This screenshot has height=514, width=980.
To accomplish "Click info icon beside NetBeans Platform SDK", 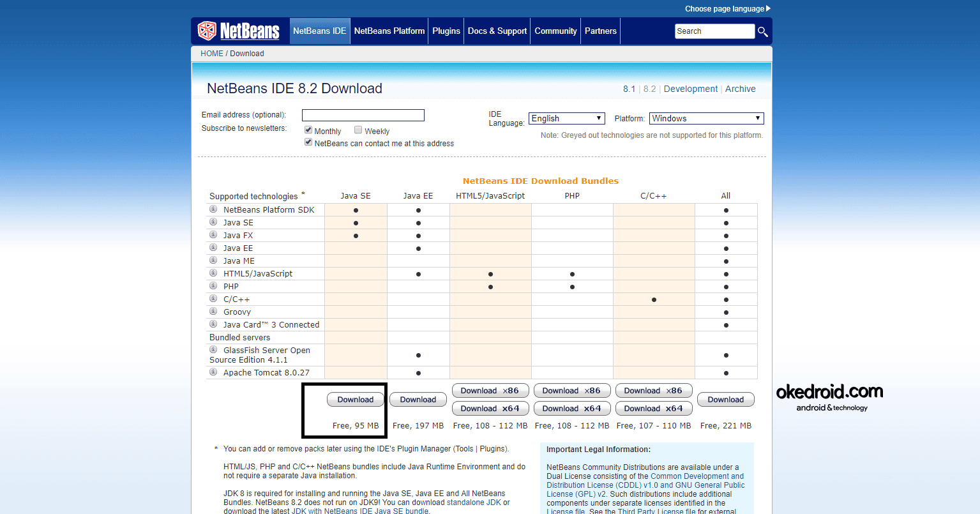I will pyautogui.click(x=213, y=209).
